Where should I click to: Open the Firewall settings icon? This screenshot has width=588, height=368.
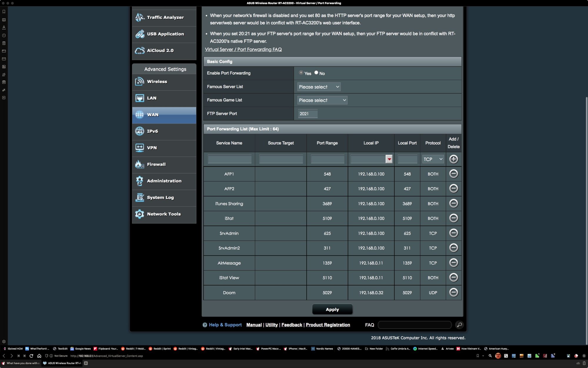tap(139, 164)
